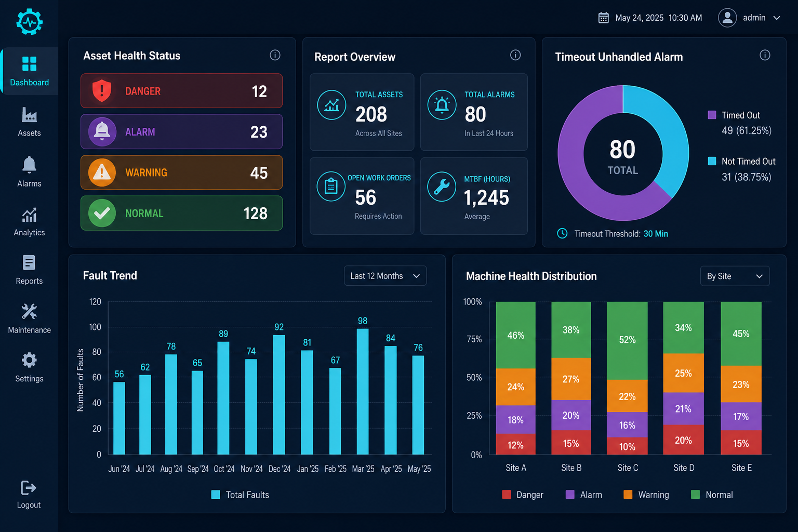Expand the admin account chevron

777,18
